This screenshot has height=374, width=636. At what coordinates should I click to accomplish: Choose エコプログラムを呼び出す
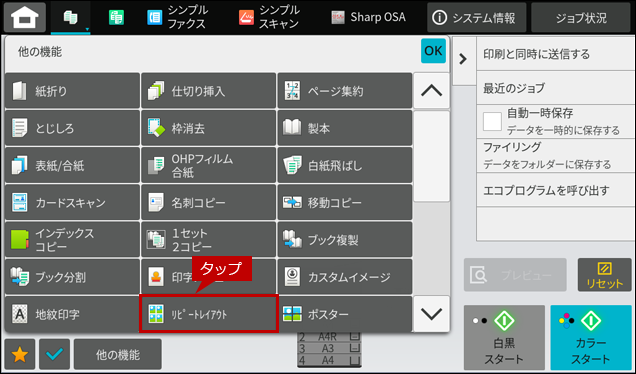pyautogui.click(x=556, y=190)
